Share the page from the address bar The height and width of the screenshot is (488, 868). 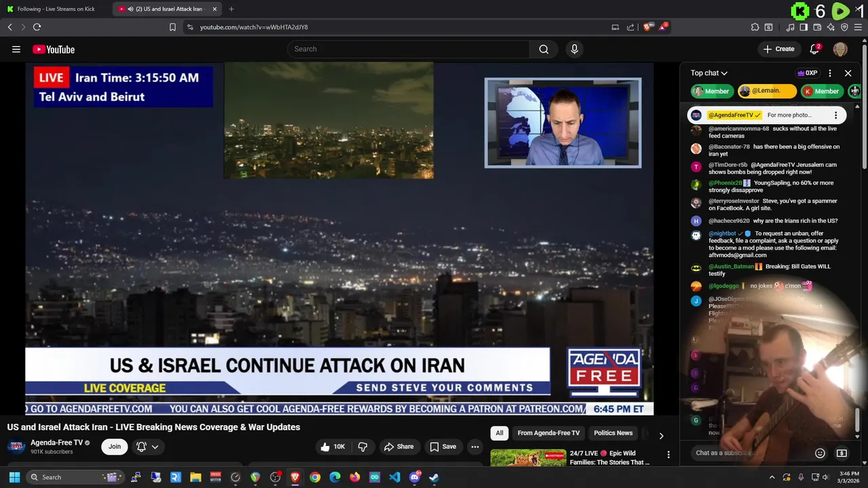pos(631,27)
